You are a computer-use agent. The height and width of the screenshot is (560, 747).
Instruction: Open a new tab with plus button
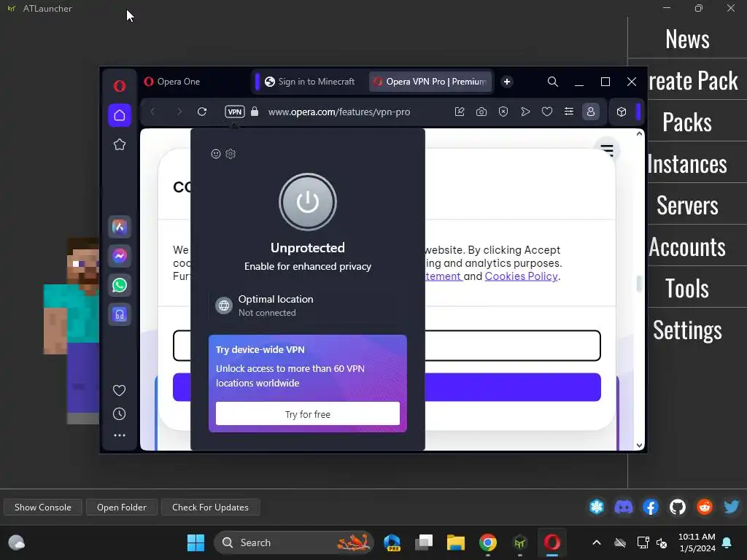pyautogui.click(x=507, y=82)
